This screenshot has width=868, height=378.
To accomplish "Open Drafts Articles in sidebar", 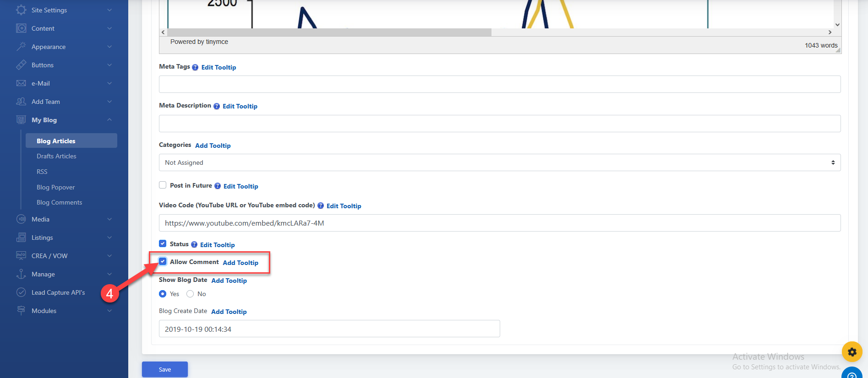I will click(56, 156).
